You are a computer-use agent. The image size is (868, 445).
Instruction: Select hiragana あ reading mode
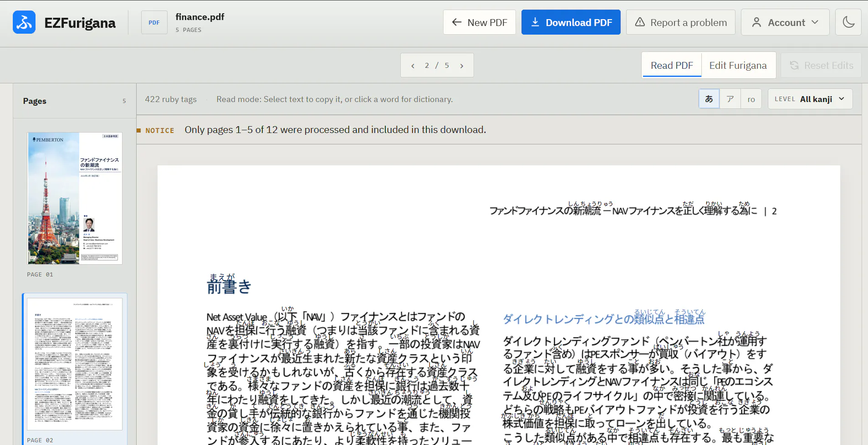709,99
